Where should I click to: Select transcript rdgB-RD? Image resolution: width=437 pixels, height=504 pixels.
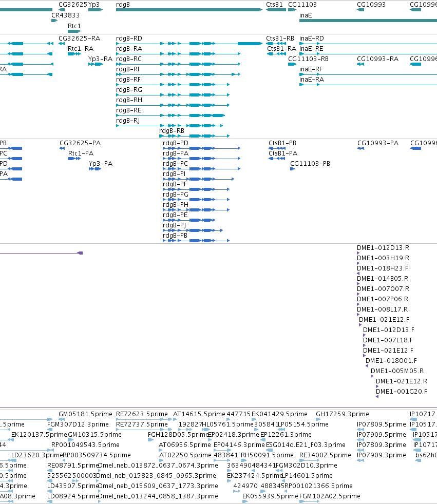[189, 44]
